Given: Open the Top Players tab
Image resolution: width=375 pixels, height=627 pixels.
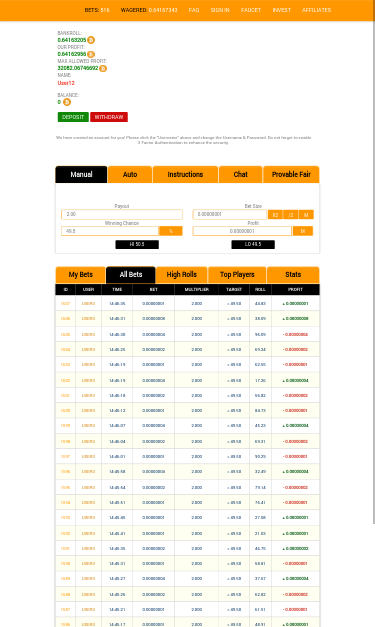Looking at the screenshot, I should tap(237, 275).
